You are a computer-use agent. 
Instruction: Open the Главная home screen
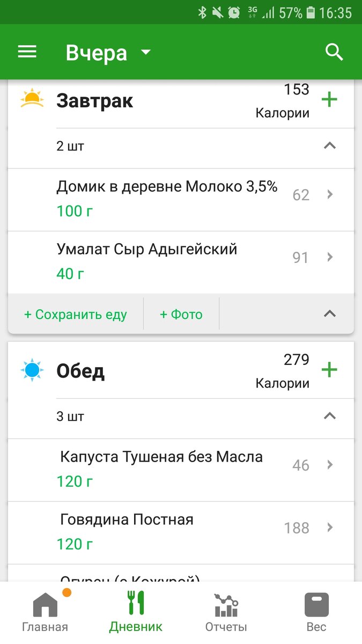(x=44, y=610)
